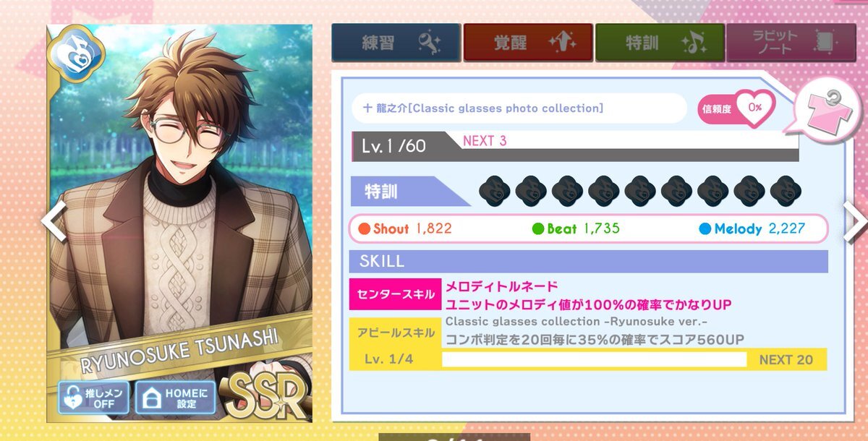Click the card attribute emblem badge
The width and height of the screenshot is (868, 441).
click(x=77, y=54)
